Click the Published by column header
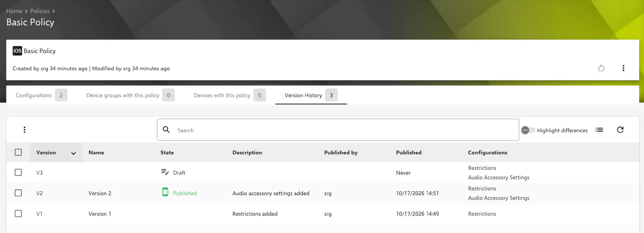This screenshot has height=233, width=644. pos(341,153)
